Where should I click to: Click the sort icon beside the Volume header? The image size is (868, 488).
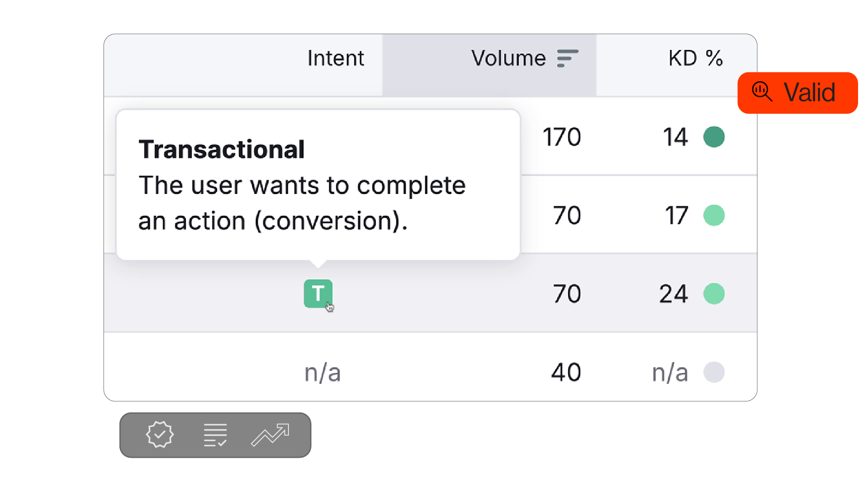566,58
